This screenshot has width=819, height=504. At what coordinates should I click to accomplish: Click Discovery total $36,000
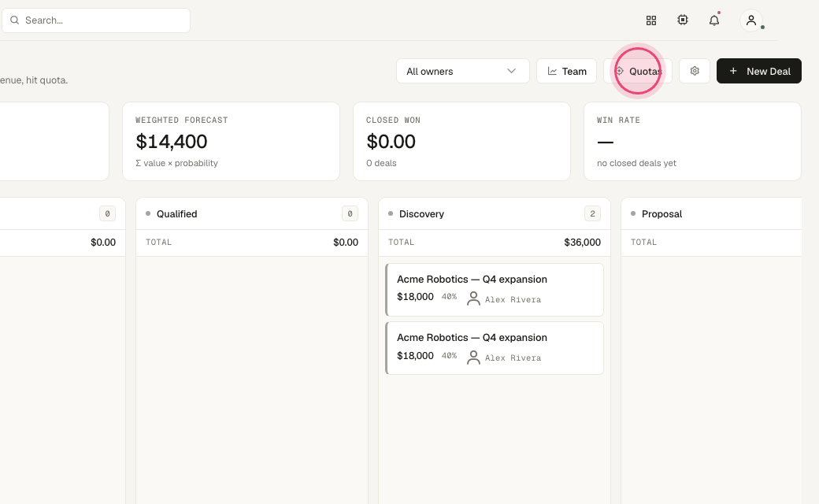pyautogui.click(x=583, y=243)
